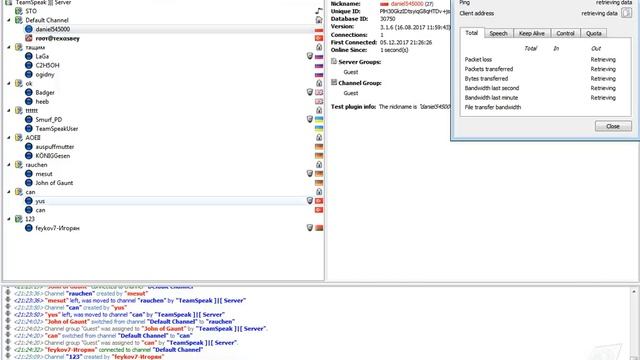The width and height of the screenshot is (640, 360).
Task: Click the red client icon of root@техозвеу
Action: pyautogui.click(x=29, y=38)
